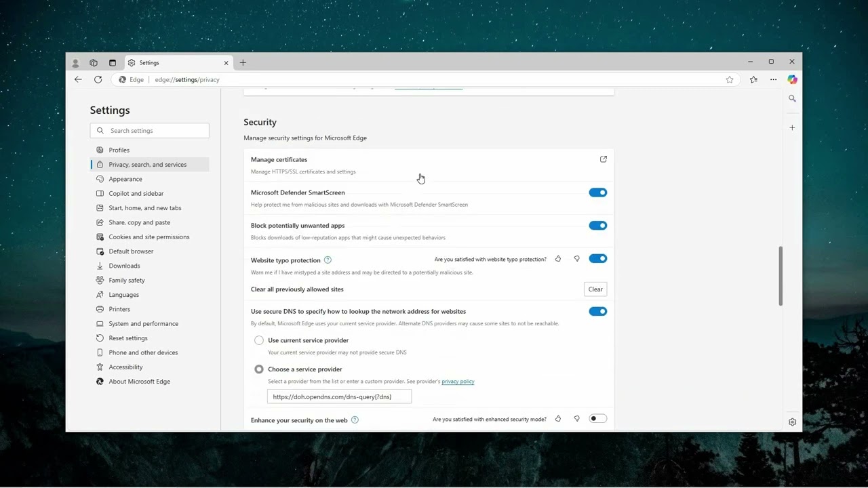The height and width of the screenshot is (488, 868).
Task: Maximize the Edge window
Action: point(771,62)
